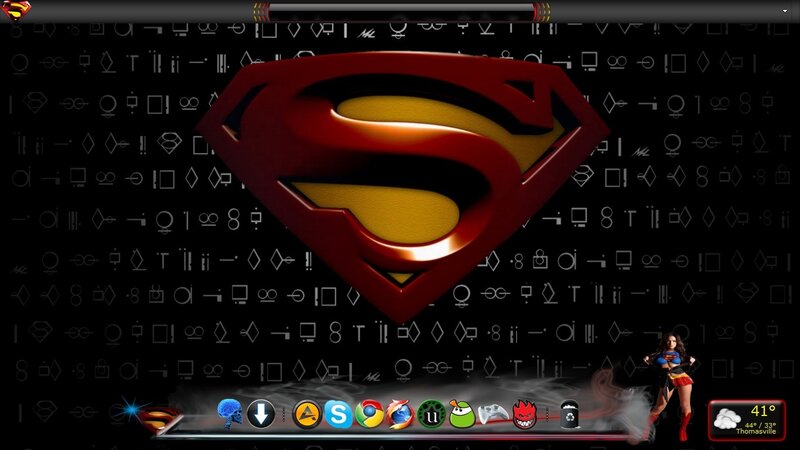Open the blue skull dock icon
The height and width of the screenshot is (450, 800).
[x=230, y=413]
